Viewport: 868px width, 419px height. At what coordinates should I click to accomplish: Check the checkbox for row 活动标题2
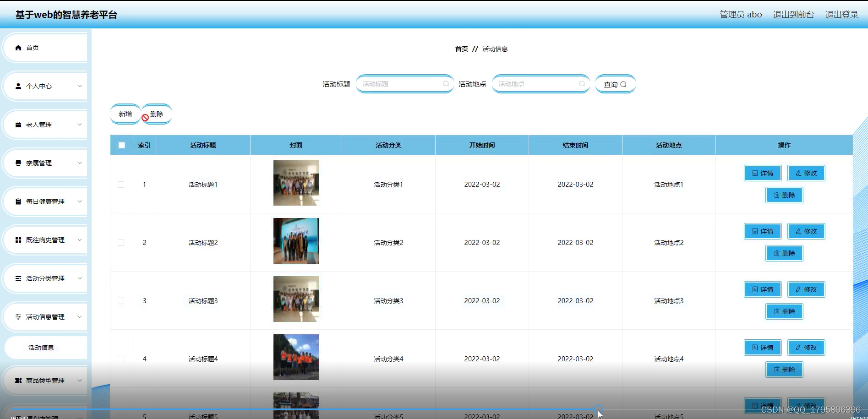point(121,243)
